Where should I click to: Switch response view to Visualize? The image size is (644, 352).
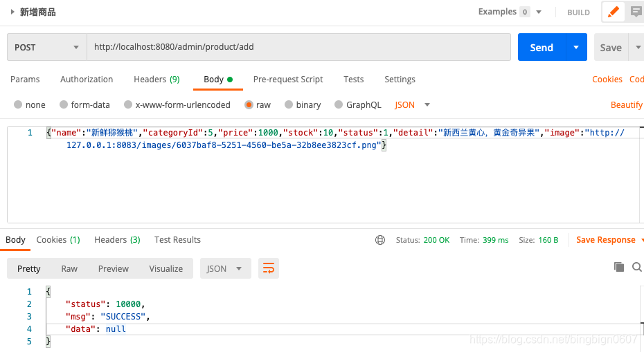(x=166, y=269)
